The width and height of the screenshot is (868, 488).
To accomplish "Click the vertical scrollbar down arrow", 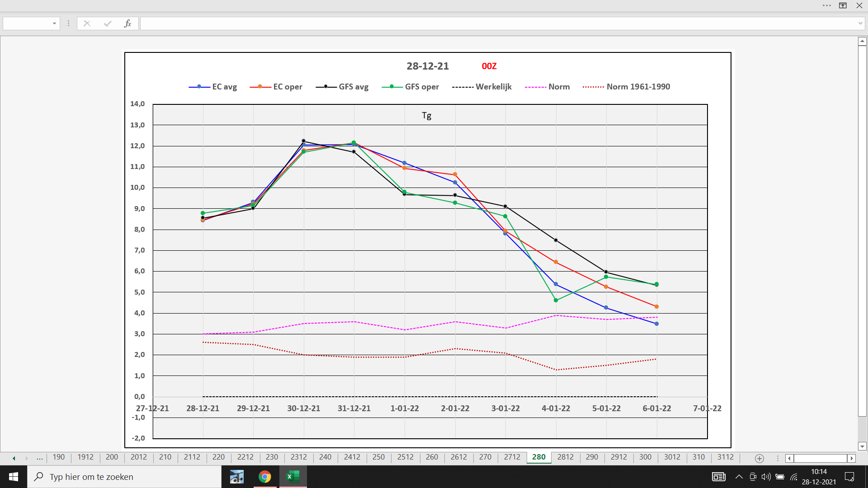I will pos(862,446).
